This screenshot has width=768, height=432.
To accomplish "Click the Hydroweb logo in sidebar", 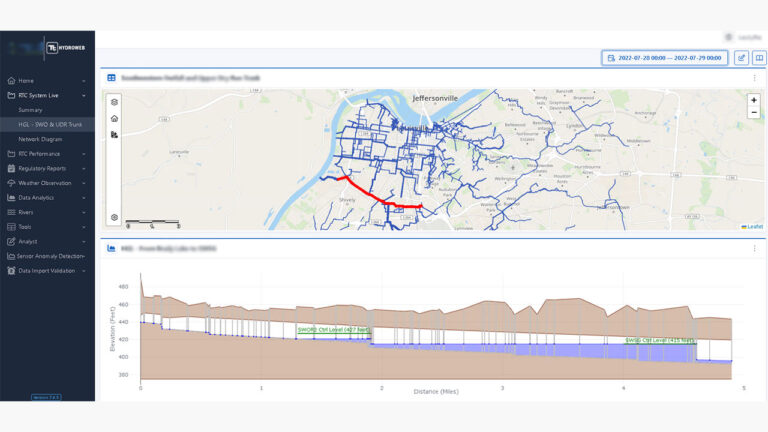I will pyautogui.click(x=66, y=48).
